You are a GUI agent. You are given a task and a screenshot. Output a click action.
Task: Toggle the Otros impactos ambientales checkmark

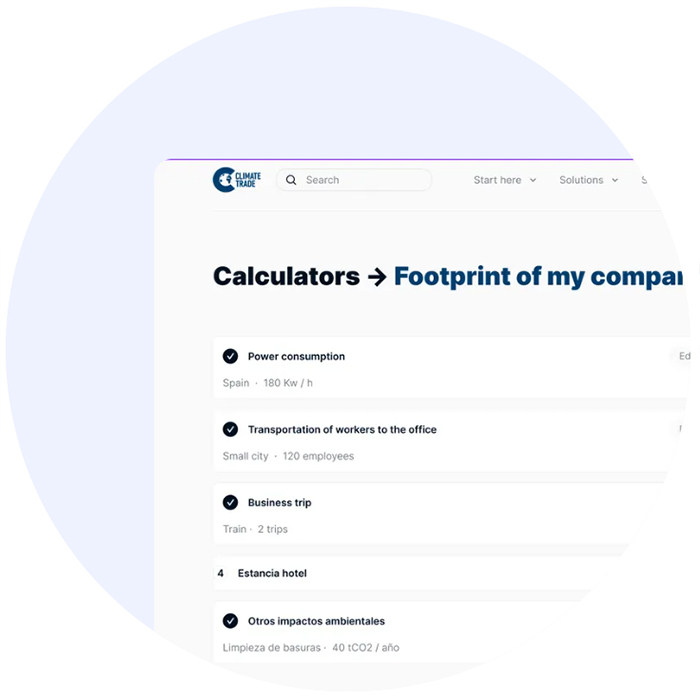(x=230, y=621)
